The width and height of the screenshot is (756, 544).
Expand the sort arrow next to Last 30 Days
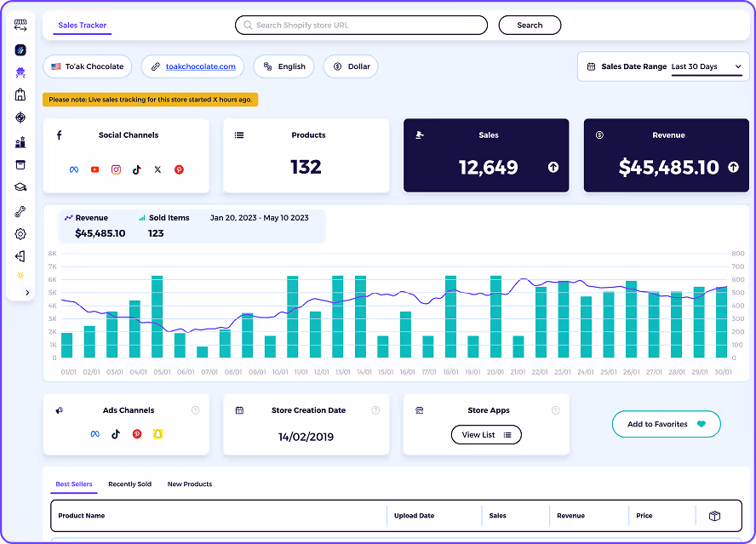click(x=737, y=66)
